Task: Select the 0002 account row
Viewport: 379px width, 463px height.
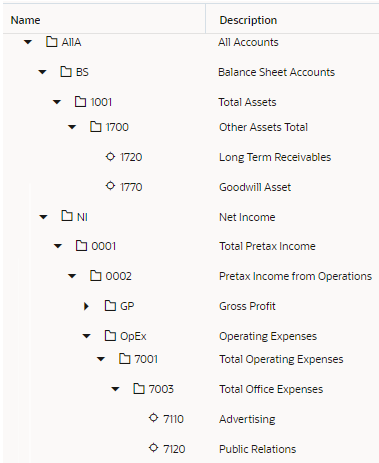Action: 191,276
